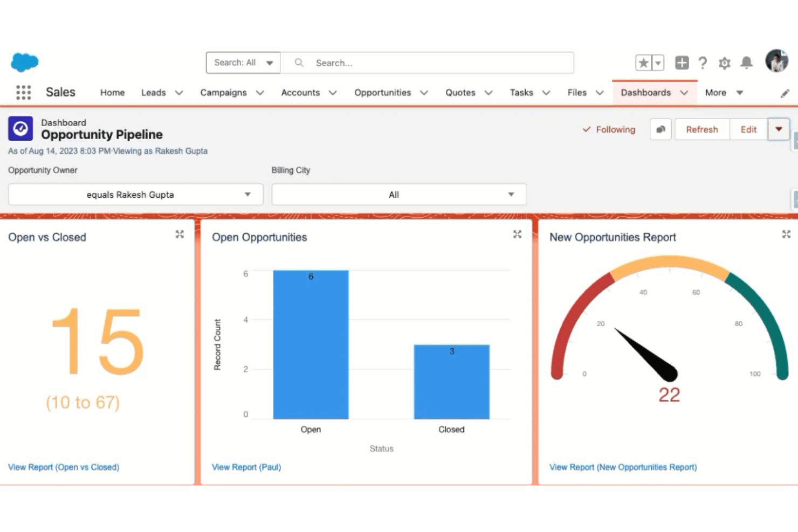Screen dimensions: 798x532
Task: Click the Refresh button
Action: point(702,129)
